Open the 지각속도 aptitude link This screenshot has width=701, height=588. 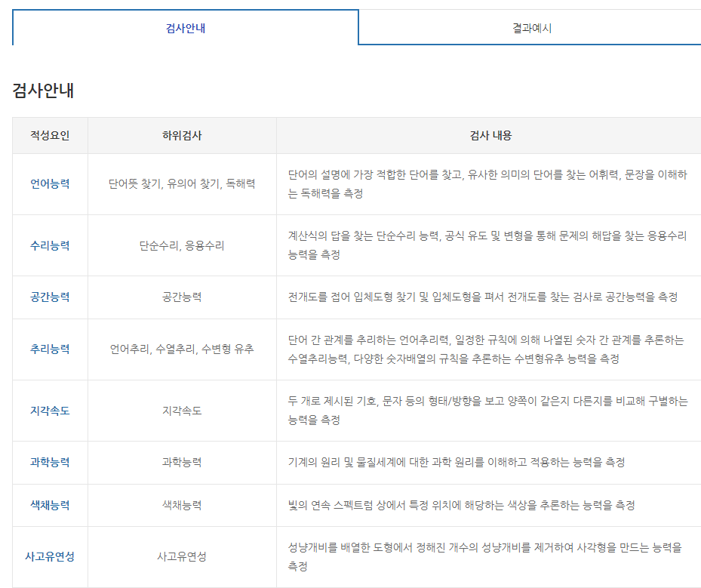(50, 411)
